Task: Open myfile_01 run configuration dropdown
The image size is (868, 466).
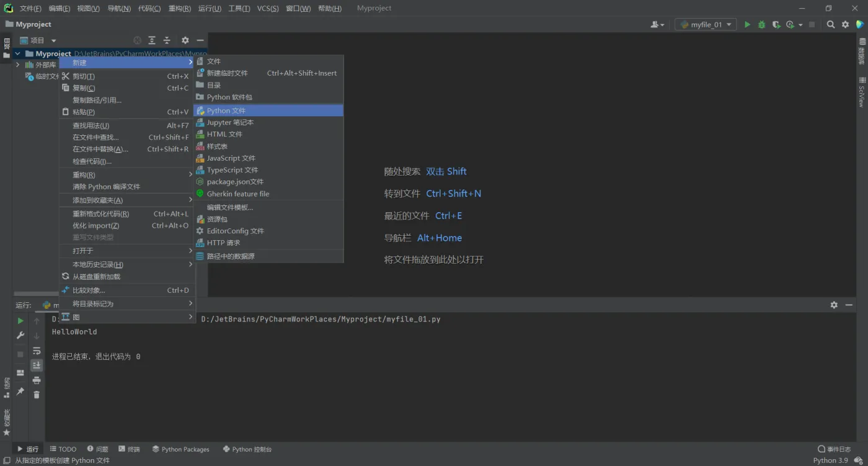Action: 706,25
